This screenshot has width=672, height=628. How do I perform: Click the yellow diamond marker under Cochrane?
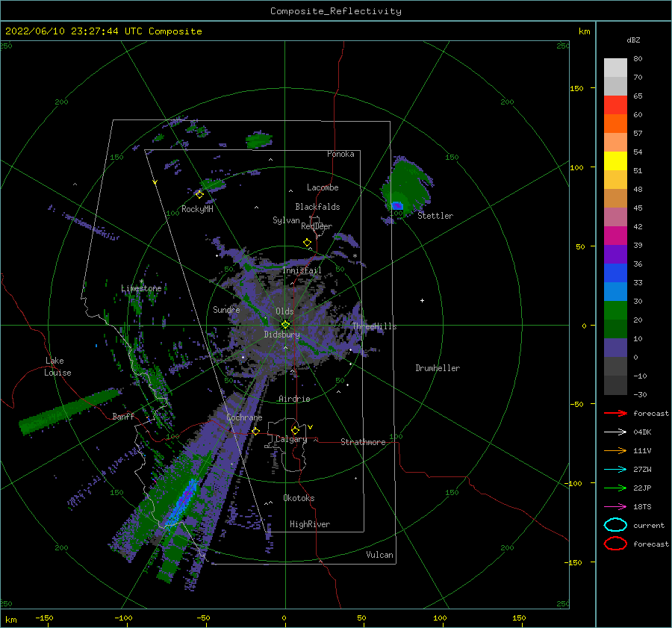255,431
